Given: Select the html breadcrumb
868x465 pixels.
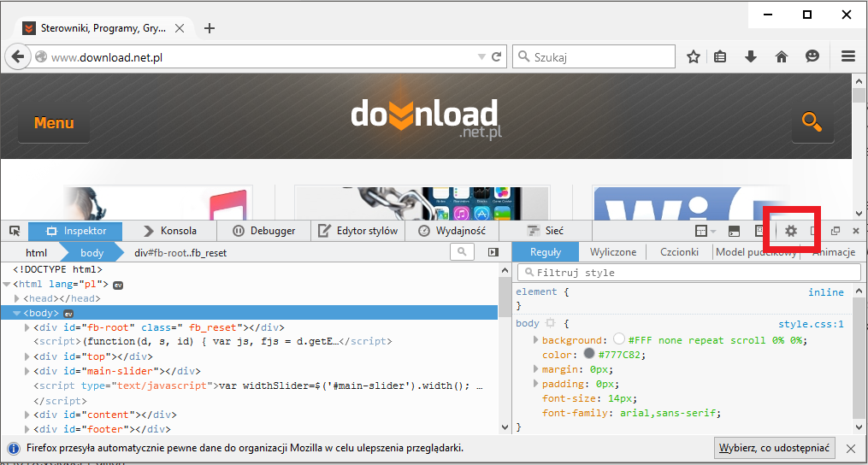Looking at the screenshot, I should point(37,253).
